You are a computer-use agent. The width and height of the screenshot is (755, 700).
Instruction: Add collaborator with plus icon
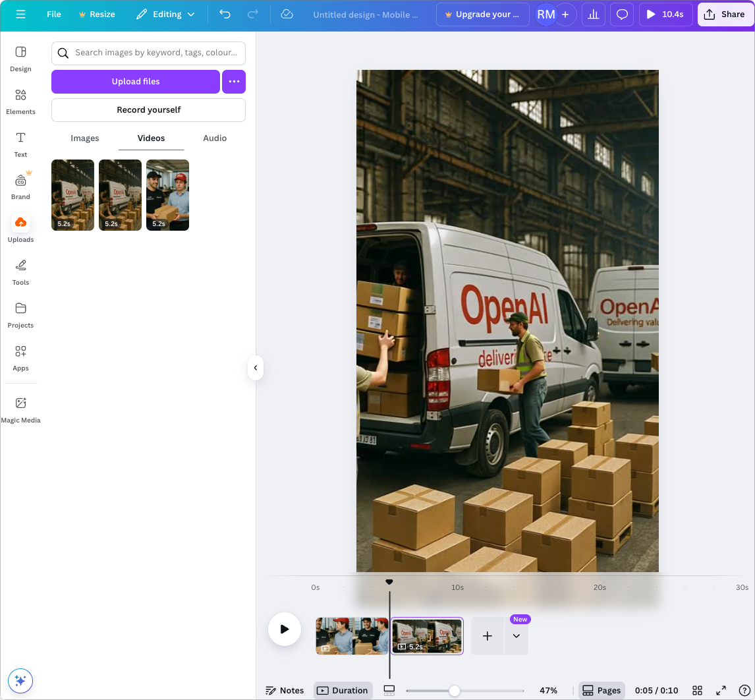[x=566, y=15]
